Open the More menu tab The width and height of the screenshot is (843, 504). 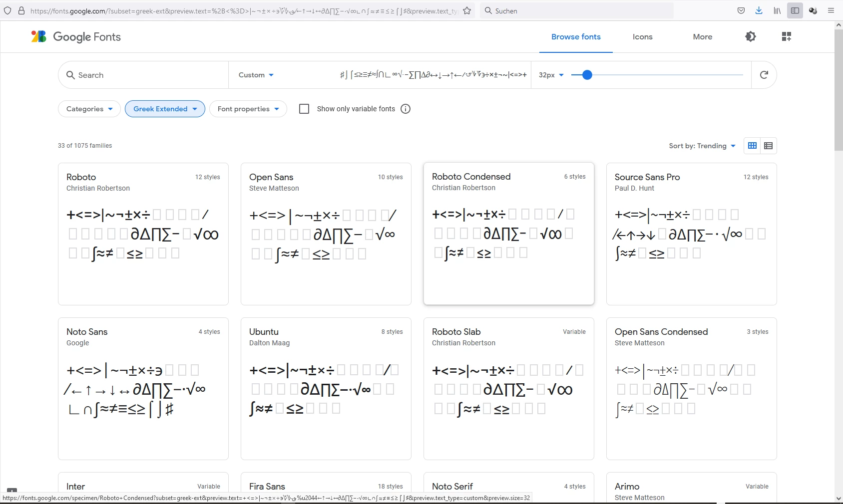click(703, 37)
